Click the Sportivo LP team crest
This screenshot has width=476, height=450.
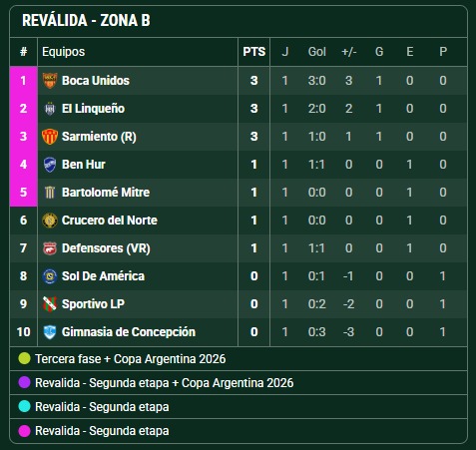pyautogui.click(x=50, y=304)
